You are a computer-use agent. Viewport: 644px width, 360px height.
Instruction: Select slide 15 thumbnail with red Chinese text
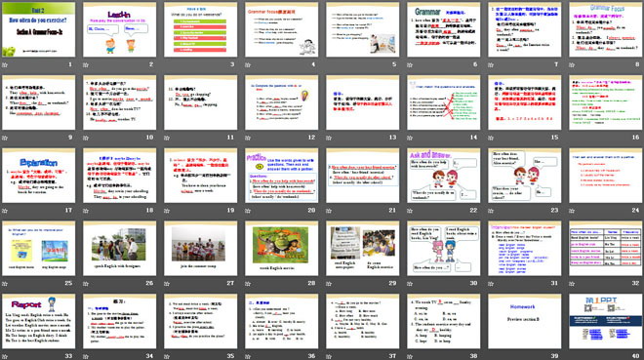point(525,102)
